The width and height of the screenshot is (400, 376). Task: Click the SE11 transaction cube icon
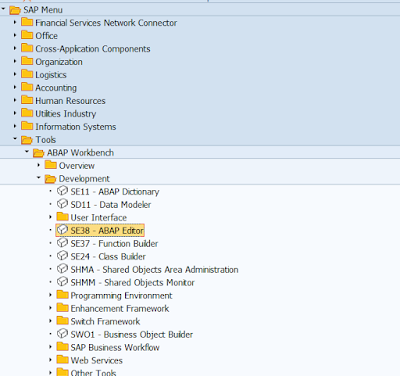(62, 191)
